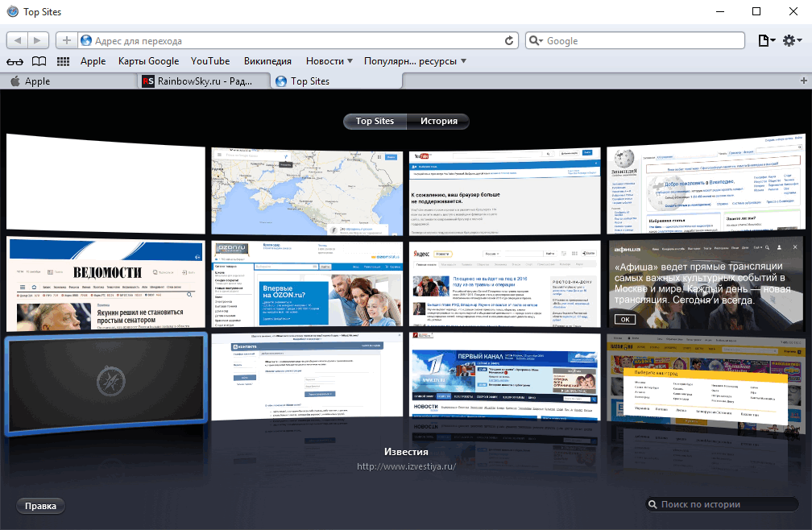Open the Wikipedia thumbnail
This screenshot has height=530, width=812.
(706, 183)
